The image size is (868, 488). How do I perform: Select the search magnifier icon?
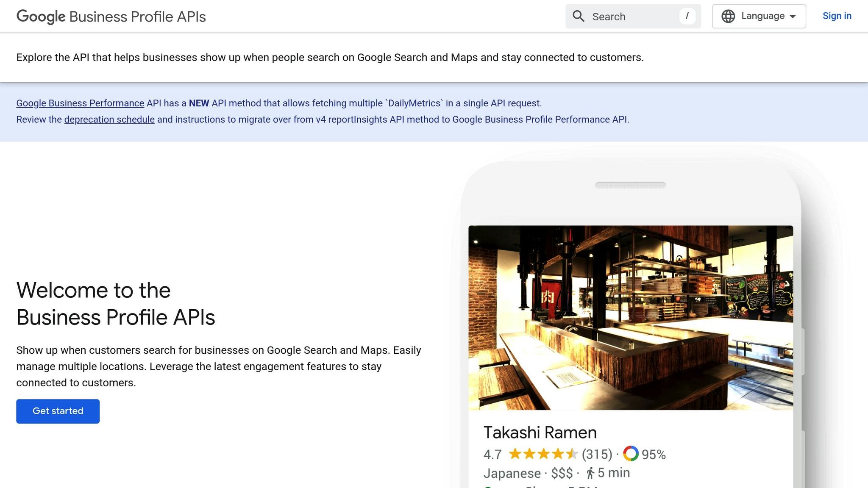point(579,16)
